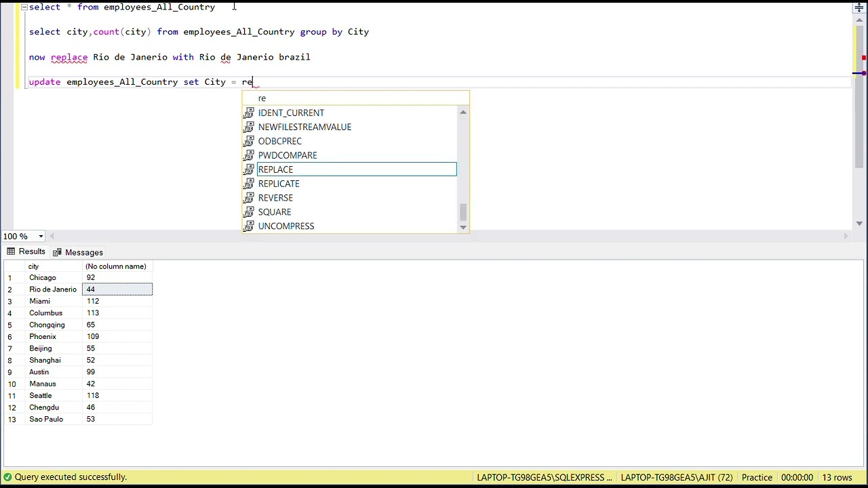Click the 00:00:00 elapsed time entry
The width and height of the screenshot is (868, 488).
coord(797,478)
